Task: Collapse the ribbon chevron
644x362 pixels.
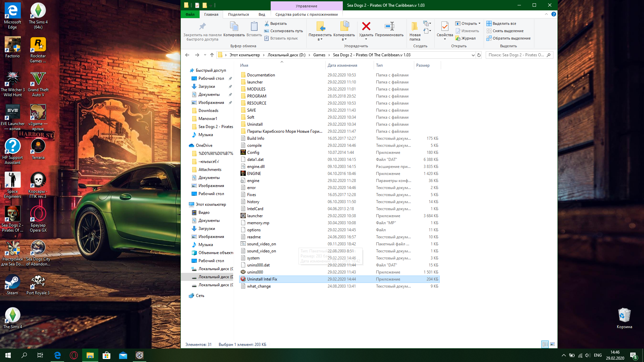Action: (546, 14)
